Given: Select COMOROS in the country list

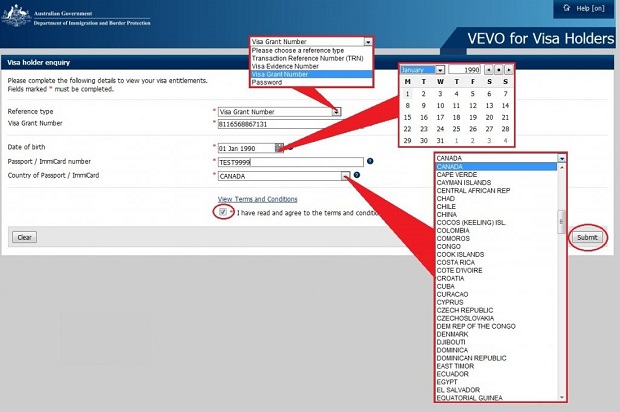Looking at the screenshot, I should [x=497, y=238].
